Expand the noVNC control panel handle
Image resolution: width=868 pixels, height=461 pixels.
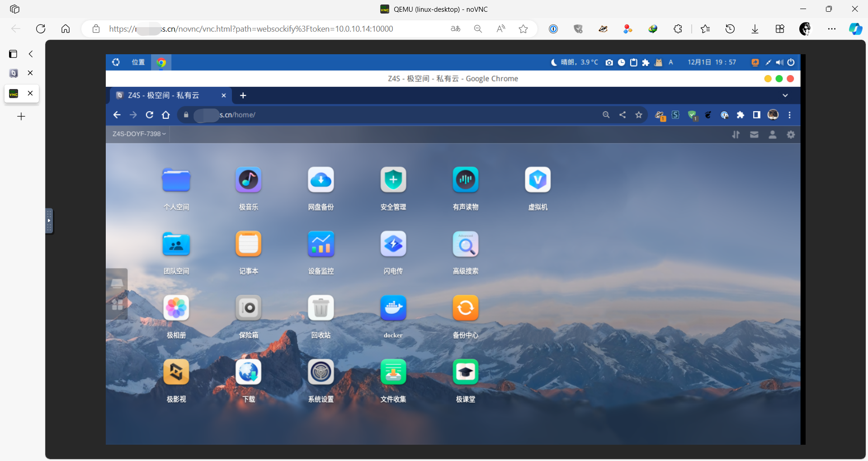coord(49,221)
